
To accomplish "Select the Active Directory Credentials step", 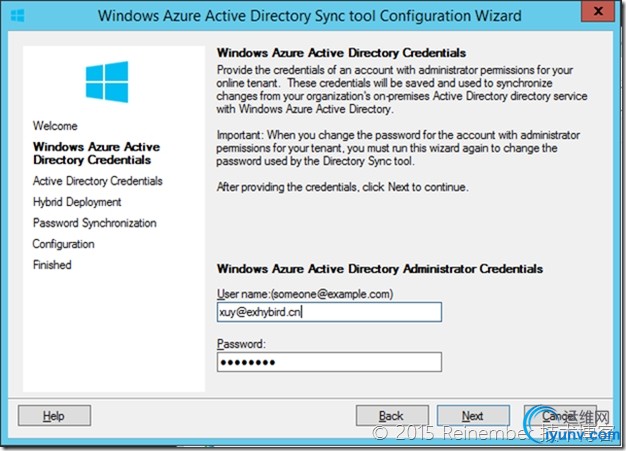I will coord(98,181).
